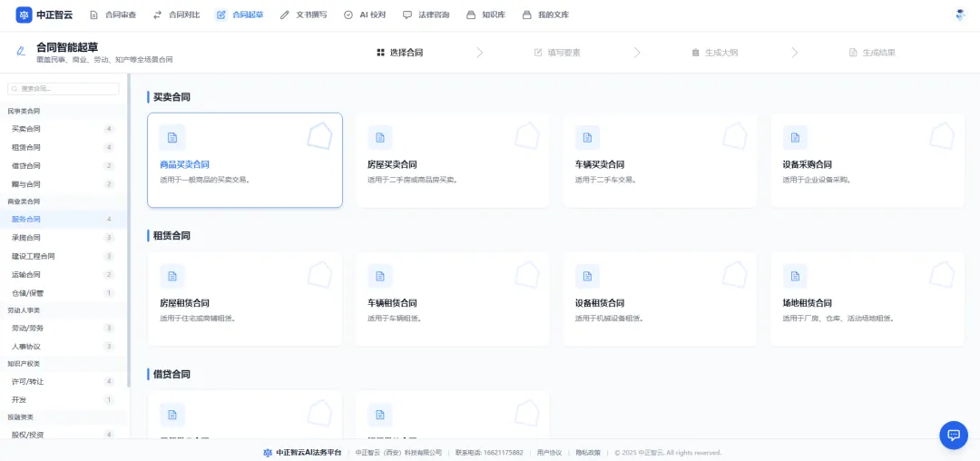Click the sidebar vertical scrollbar
Image resolution: width=980 pixels, height=461 pixels.
tap(129, 231)
